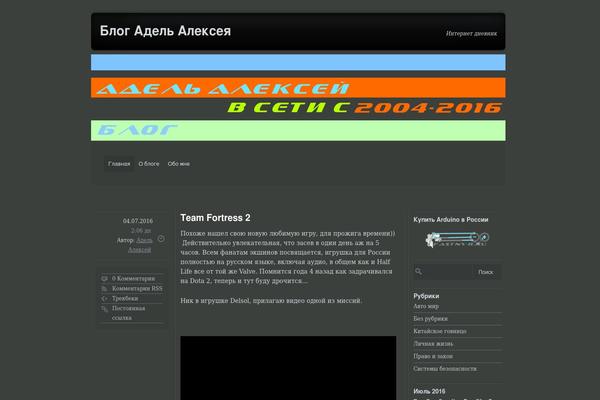Click the Arduino banner image in sidebar
The height and width of the screenshot is (400, 600).
[x=457, y=240]
